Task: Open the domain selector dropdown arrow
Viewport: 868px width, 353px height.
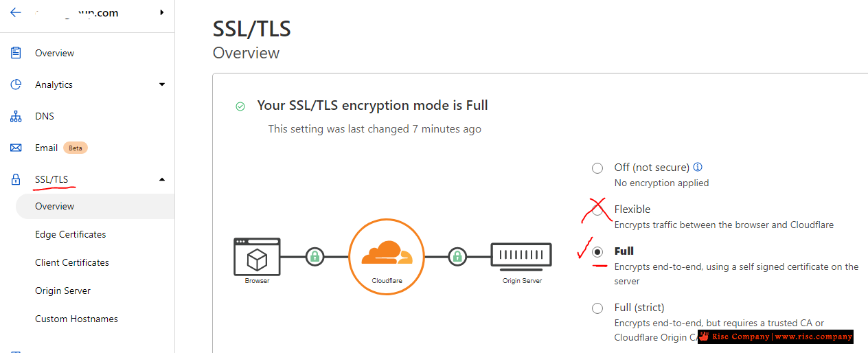Action: tap(161, 12)
